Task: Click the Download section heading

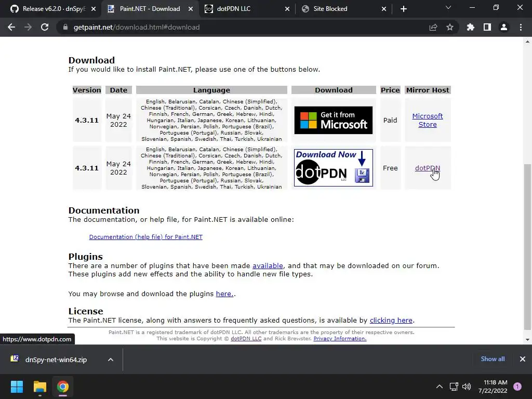Action: [x=91, y=60]
